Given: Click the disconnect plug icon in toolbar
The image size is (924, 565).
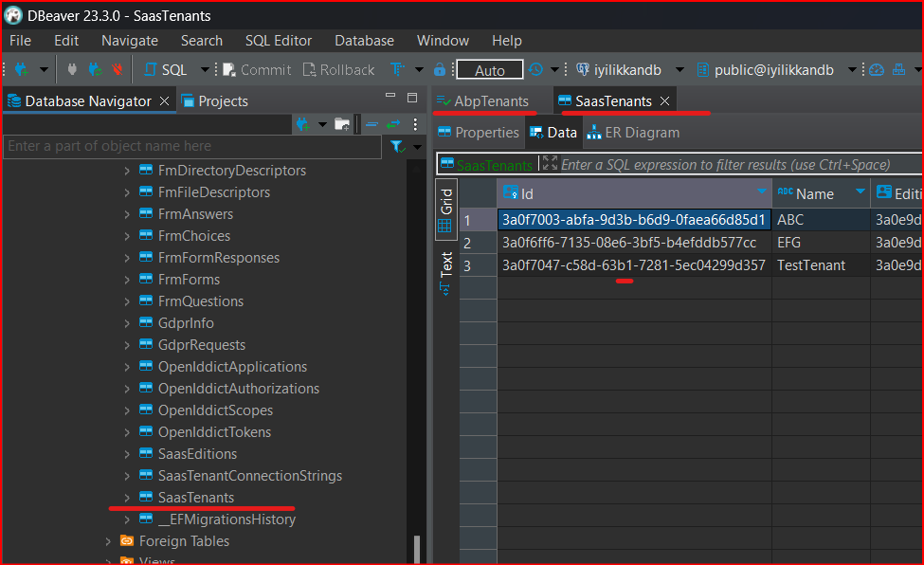Looking at the screenshot, I should point(118,69).
